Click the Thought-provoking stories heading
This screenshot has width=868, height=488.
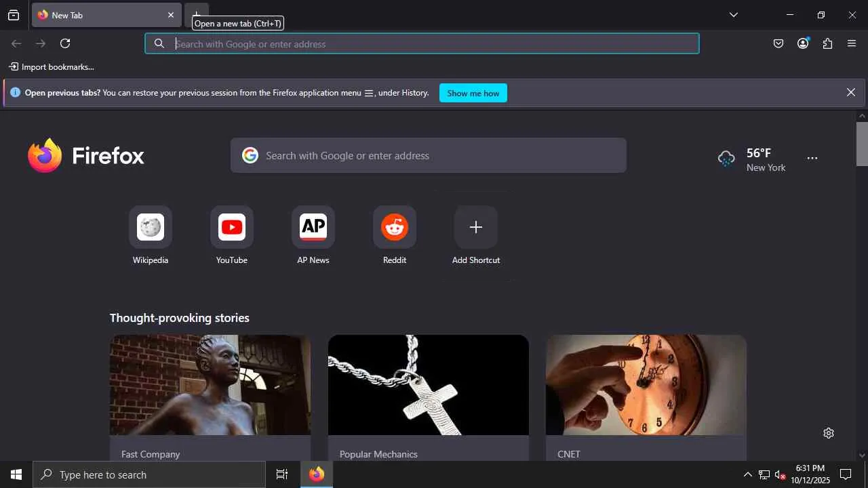pos(180,318)
